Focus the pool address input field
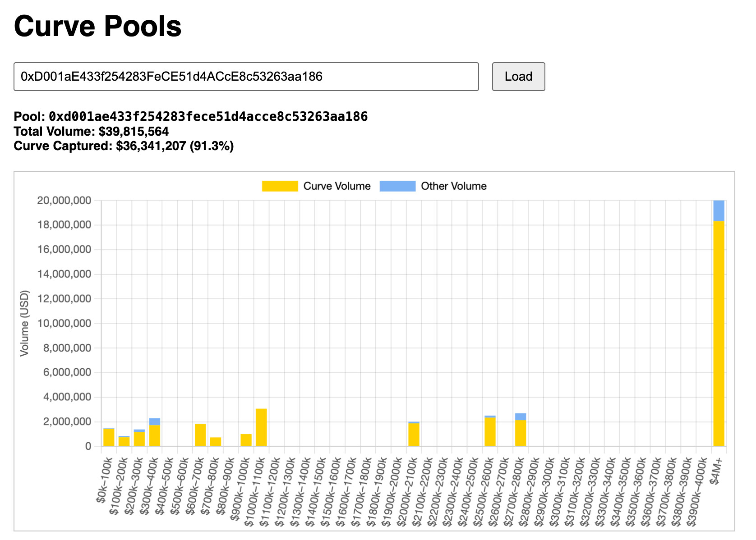756x540 pixels. pyautogui.click(x=246, y=77)
